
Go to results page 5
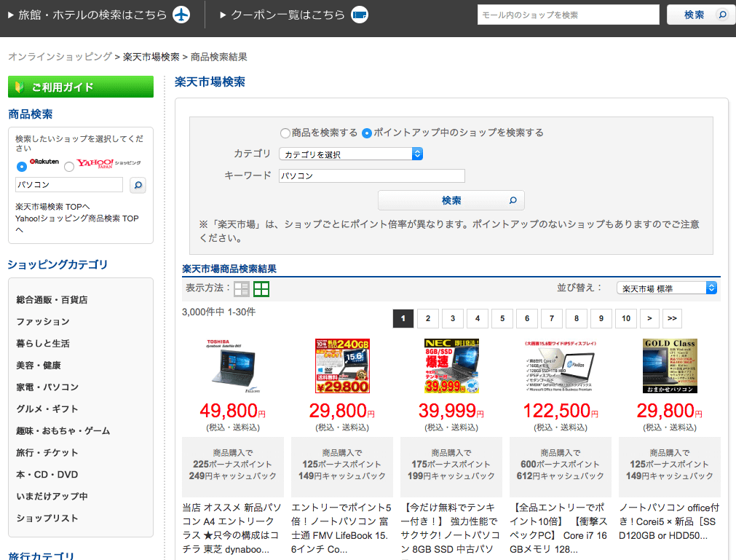(x=502, y=318)
